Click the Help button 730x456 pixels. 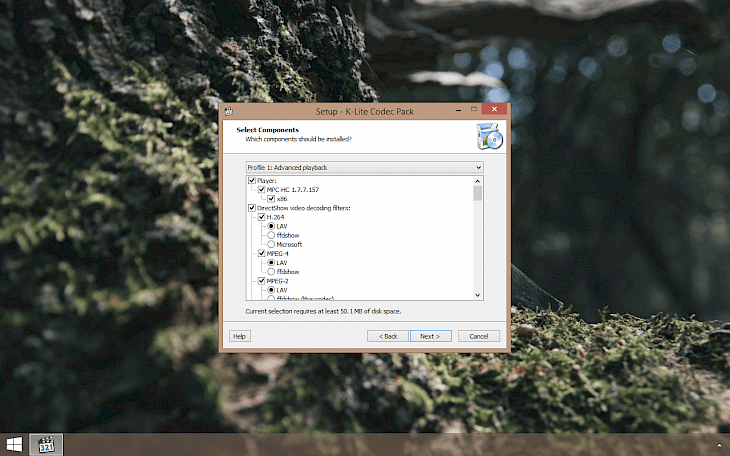(240, 336)
